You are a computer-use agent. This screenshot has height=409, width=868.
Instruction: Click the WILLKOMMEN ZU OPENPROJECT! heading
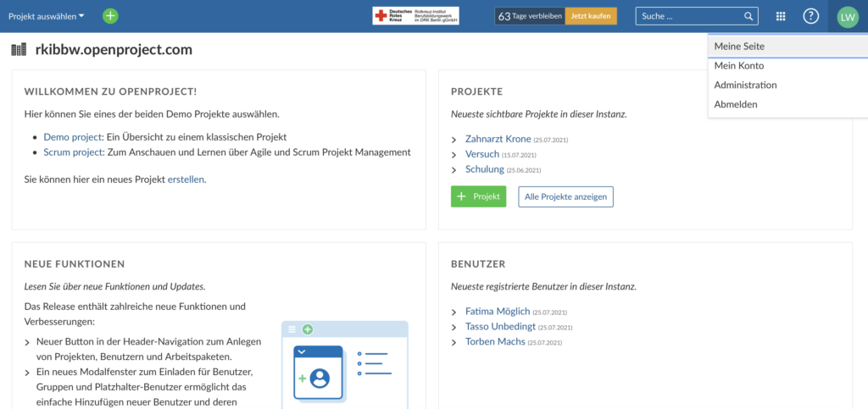111,91
